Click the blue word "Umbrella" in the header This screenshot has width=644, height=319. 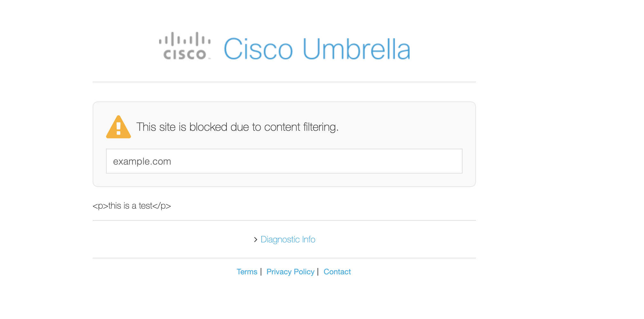(x=356, y=49)
